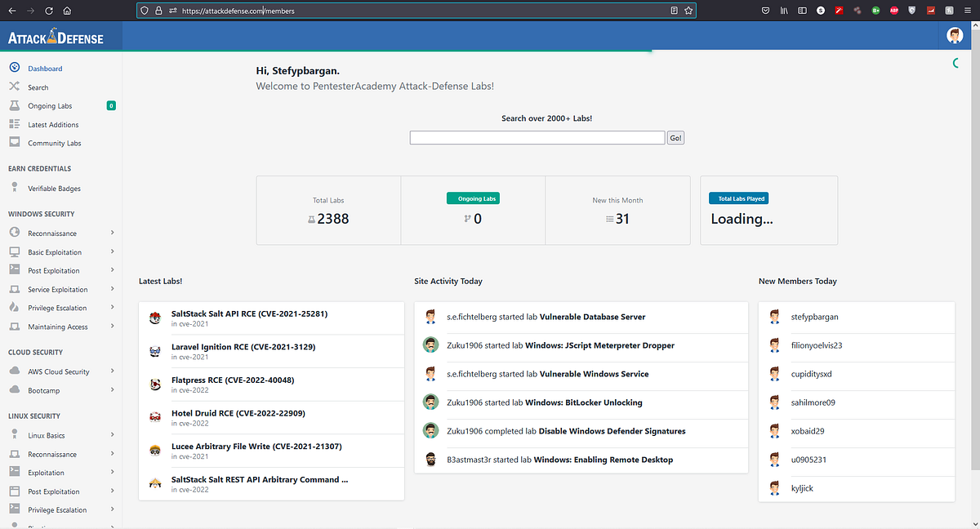The image size is (980, 529).
Task: Click the Total Labs Played badge
Action: tap(739, 198)
